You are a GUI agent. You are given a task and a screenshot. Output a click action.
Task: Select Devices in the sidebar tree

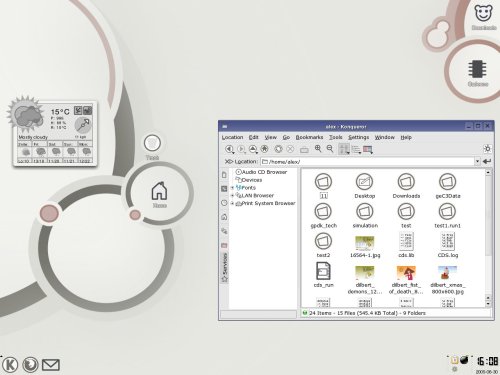coord(249,180)
